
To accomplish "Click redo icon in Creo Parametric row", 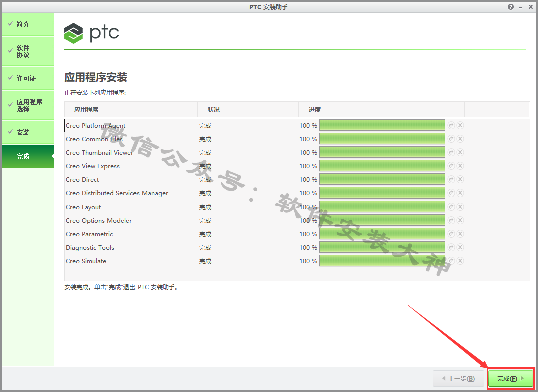I will click(451, 234).
